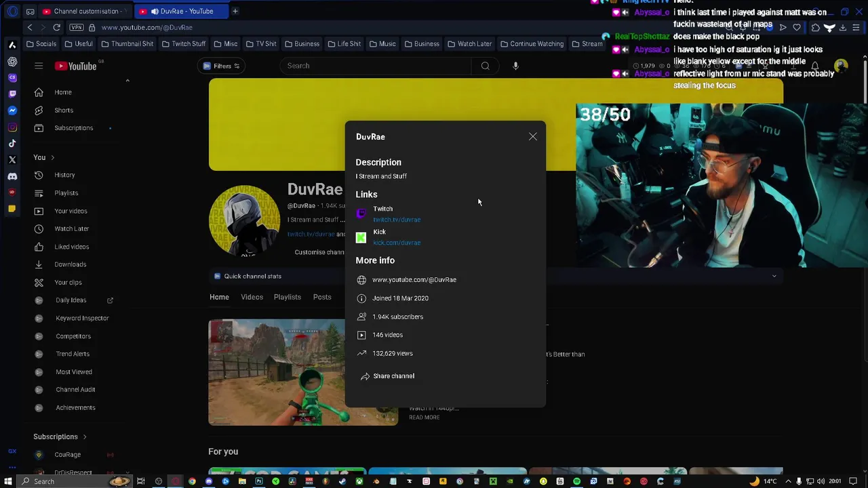Open the Socials bookmark folder
Screen dimensions: 868x488
(x=41, y=44)
